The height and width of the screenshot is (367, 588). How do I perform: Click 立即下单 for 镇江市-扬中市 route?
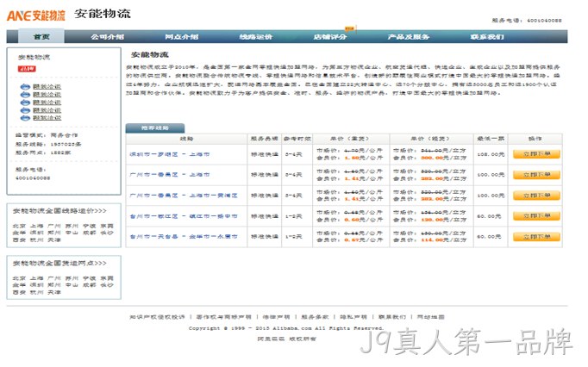(536, 216)
